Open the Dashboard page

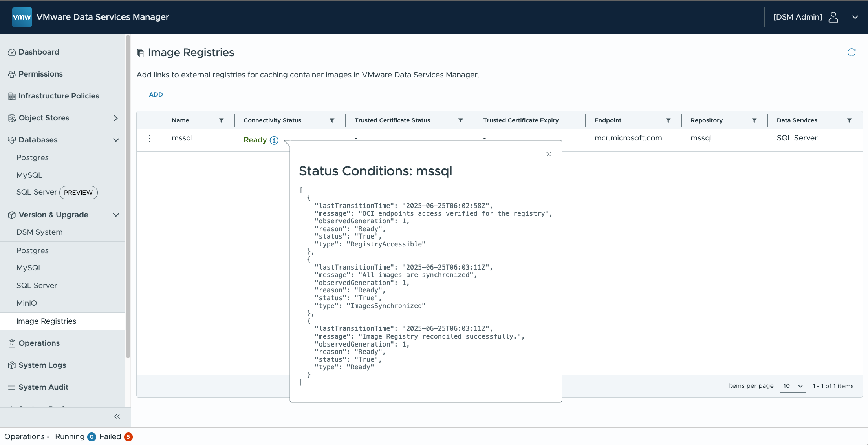point(38,52)
